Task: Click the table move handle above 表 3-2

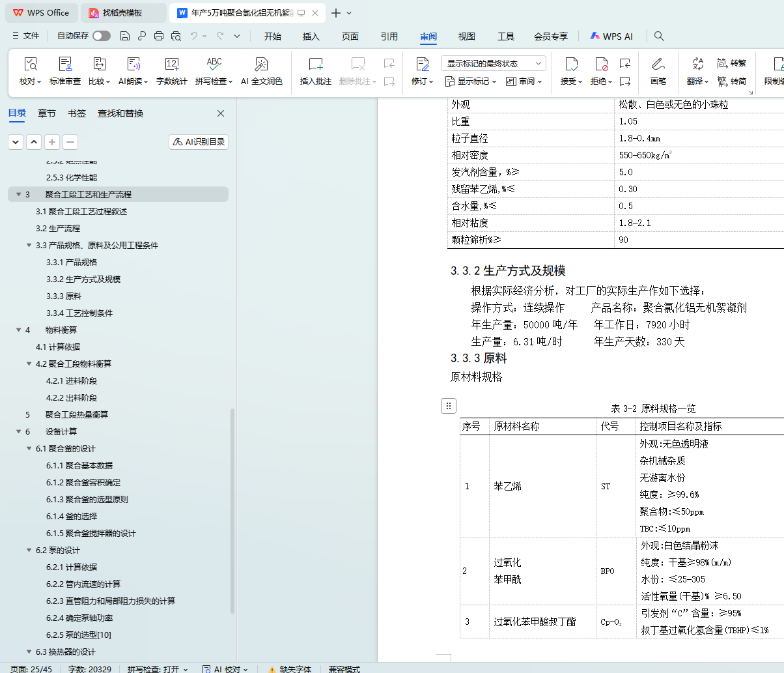Action: [448, 406]
